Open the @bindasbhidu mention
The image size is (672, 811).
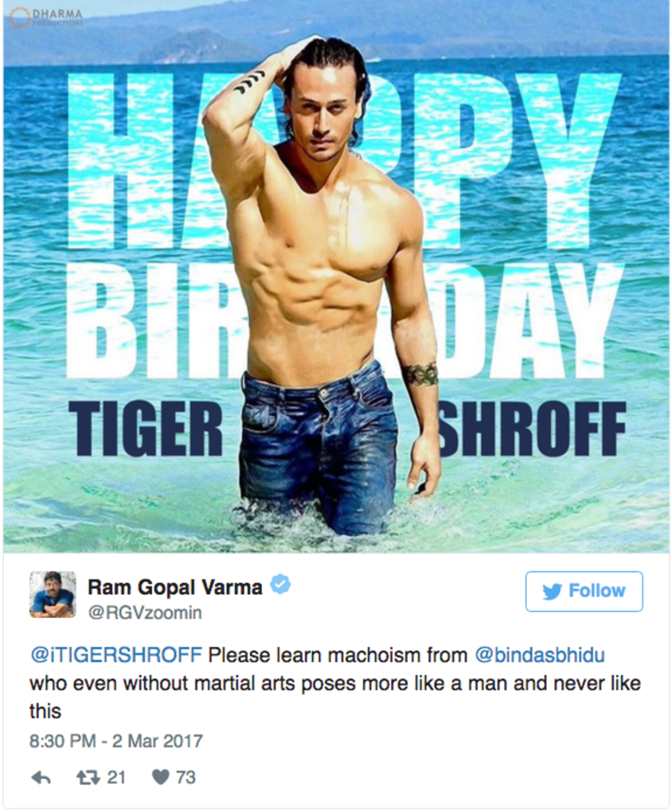pos(540,656)
